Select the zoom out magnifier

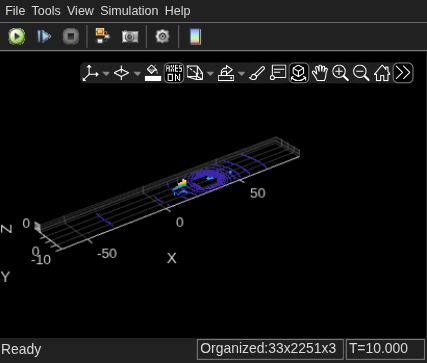[361, 73]
